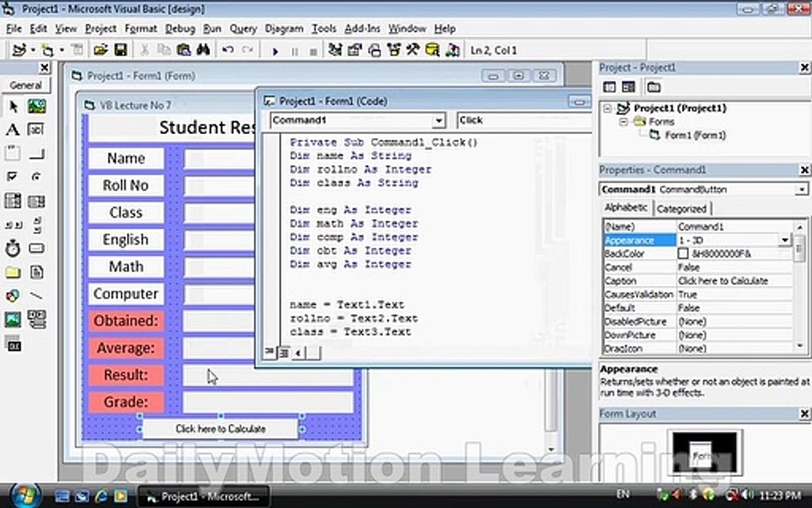Switch to Full Module View in code window
This screenshot has height=508, width=812.
click(283, 353)
